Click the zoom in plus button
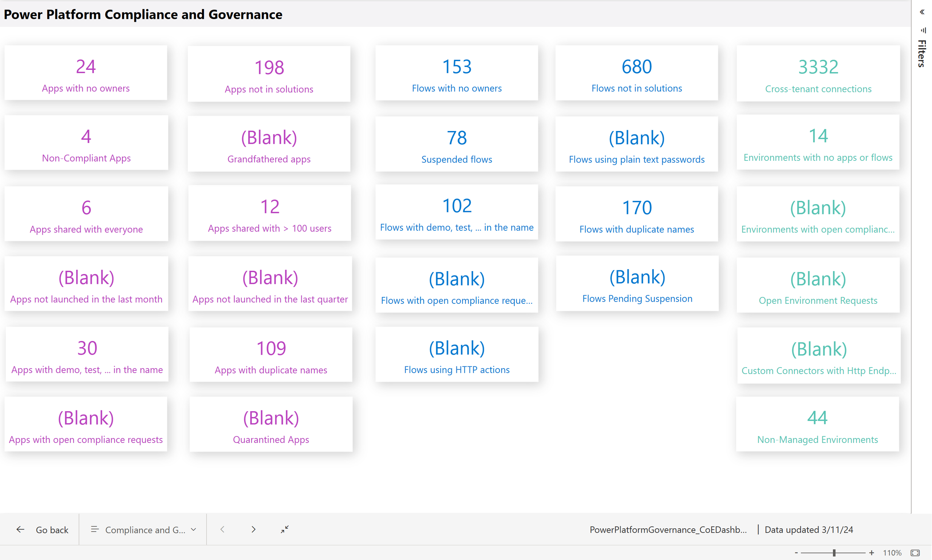 pyautogui.click(x=872, y=553)
